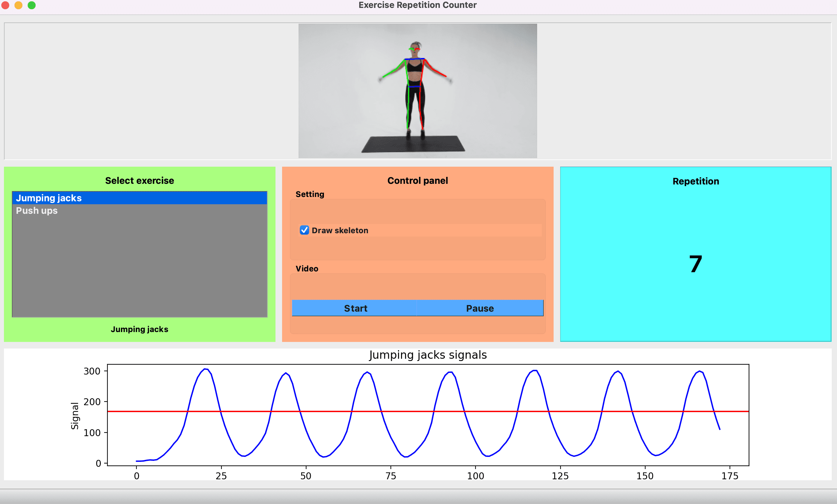
Task: Click the Signal y-axis label
Action: point(75,416)
